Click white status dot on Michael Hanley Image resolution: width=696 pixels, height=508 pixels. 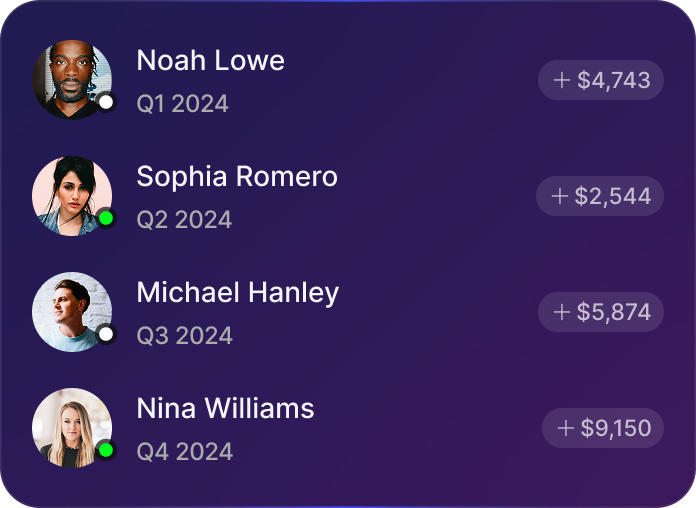click(105, 334)
